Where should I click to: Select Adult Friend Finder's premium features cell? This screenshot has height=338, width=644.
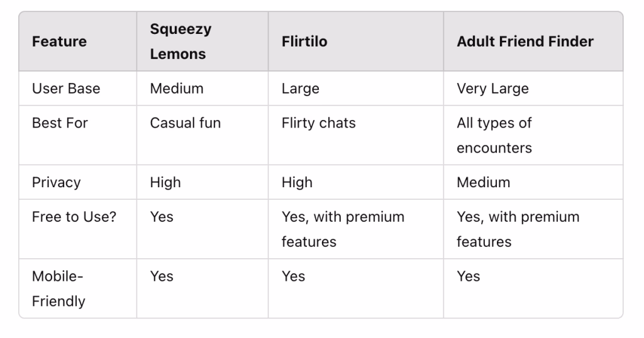(x=518, y=229)
